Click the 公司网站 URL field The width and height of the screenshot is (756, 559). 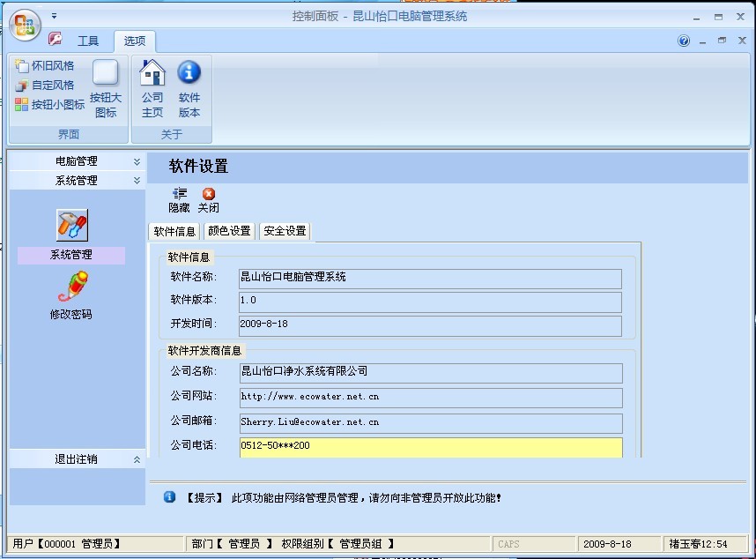[x=431, y=398]
